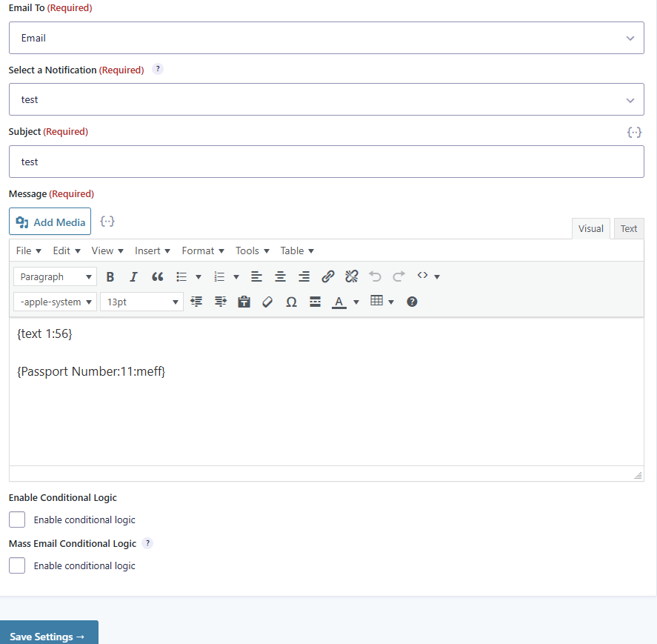This screenshot has height=644, width=657.
Task: Open the Format menu
Action: coord(203,250)
